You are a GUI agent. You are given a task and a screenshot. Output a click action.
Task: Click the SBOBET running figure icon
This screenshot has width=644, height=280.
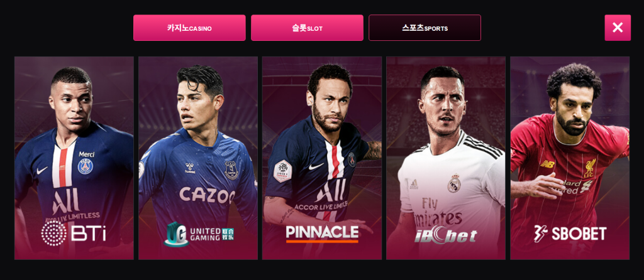(540, 234)
